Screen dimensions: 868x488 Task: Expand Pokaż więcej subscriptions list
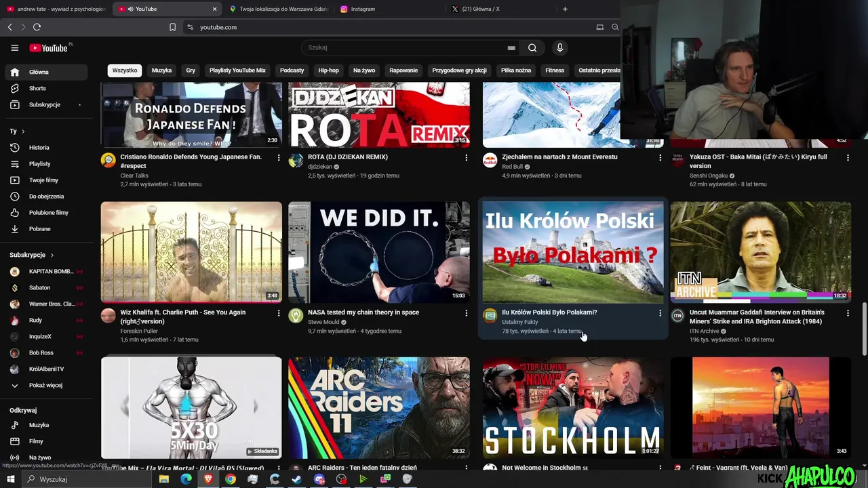[46, 385]
